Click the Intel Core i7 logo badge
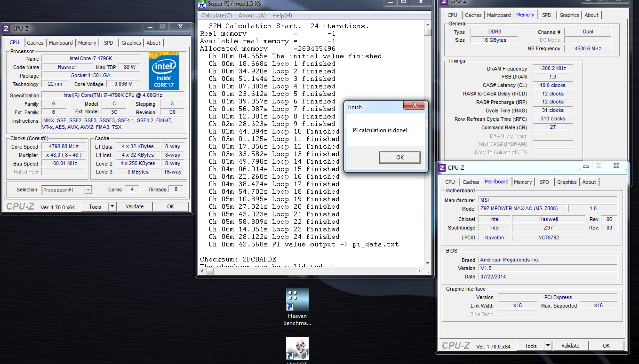Image resolution: width=639 pixels, height=364 pixels. point(164,71)
